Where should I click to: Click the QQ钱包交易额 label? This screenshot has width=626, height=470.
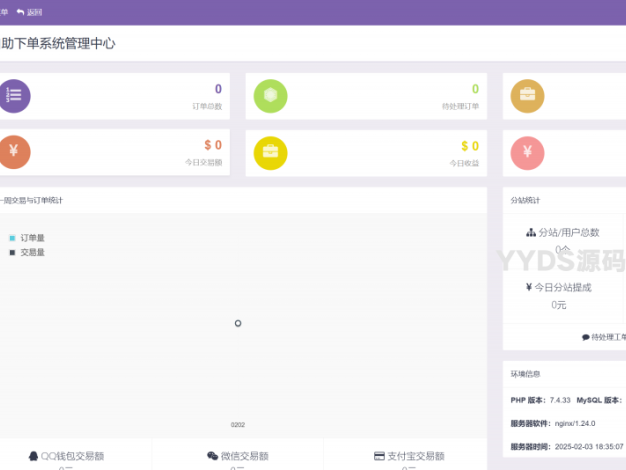(x=72, y=456)
